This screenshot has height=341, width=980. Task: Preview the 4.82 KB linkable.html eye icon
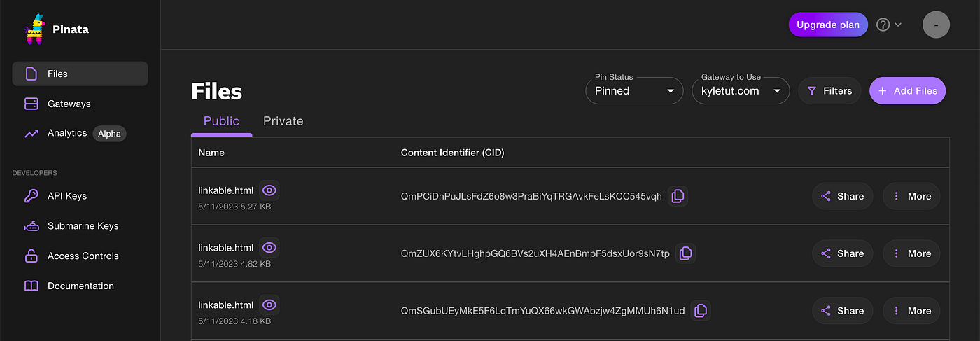(269, 247)
